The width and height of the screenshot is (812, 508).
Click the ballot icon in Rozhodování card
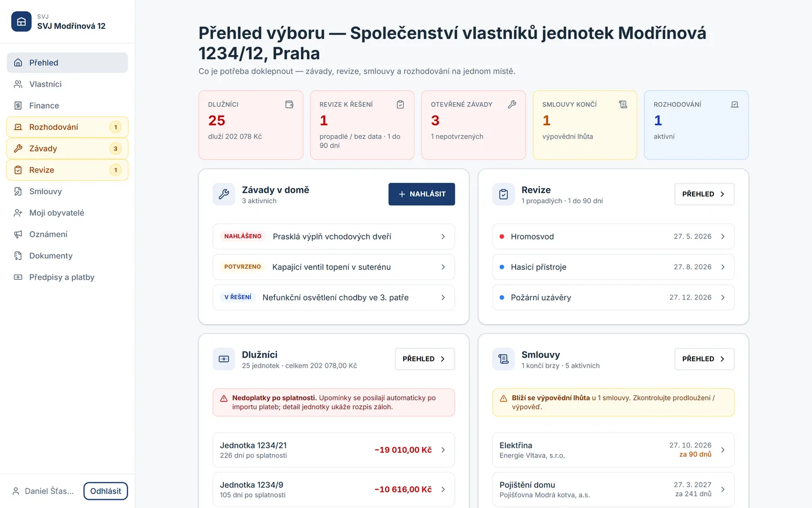(735, 105)
